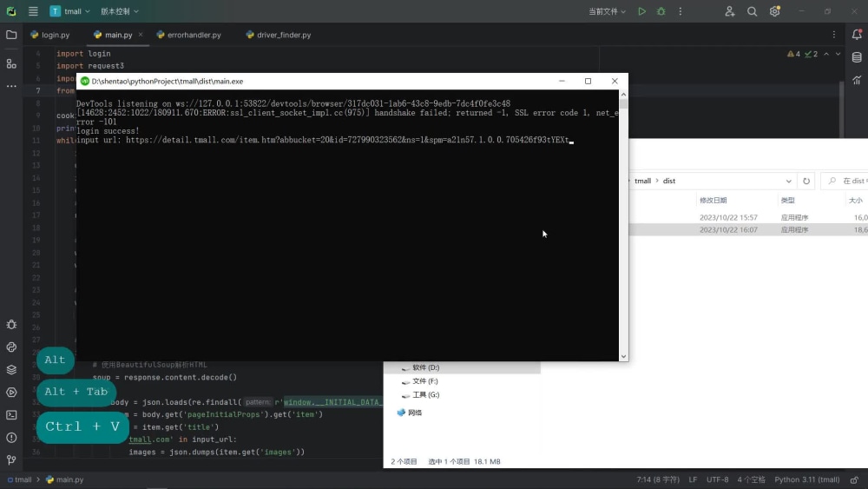This screenshot has width=868, height=489.
Task: Run the current file with the green play button
Action: coord(641,11)
